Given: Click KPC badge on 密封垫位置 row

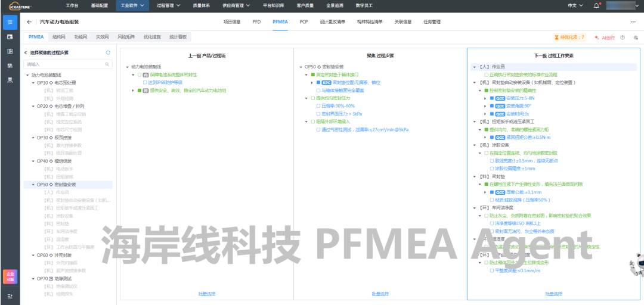Looking at the screenshot, I should coord(326,83).
